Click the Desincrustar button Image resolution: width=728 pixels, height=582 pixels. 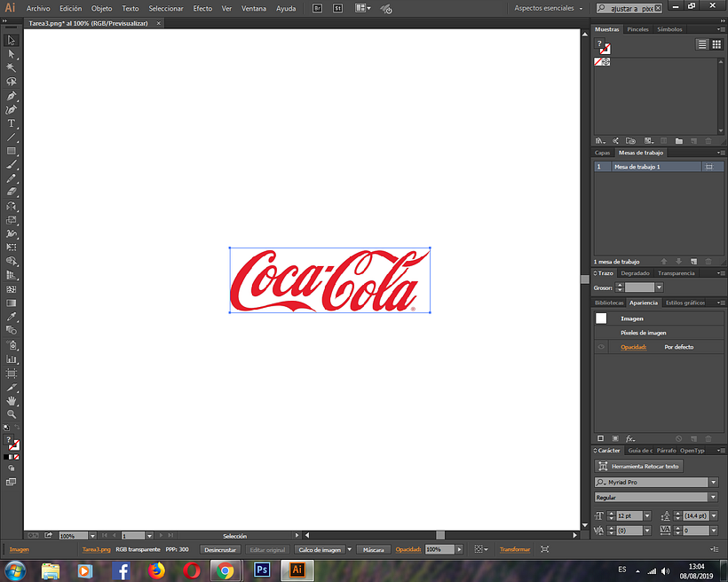pos(219,550)
